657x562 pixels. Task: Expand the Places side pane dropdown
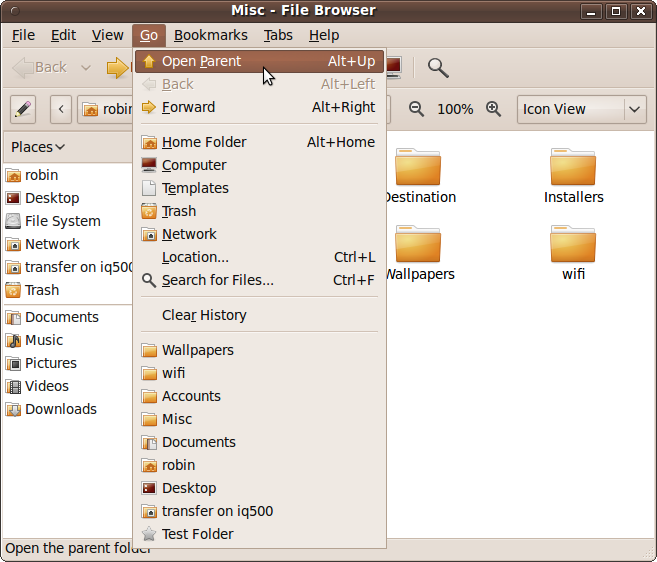[38, 147]
